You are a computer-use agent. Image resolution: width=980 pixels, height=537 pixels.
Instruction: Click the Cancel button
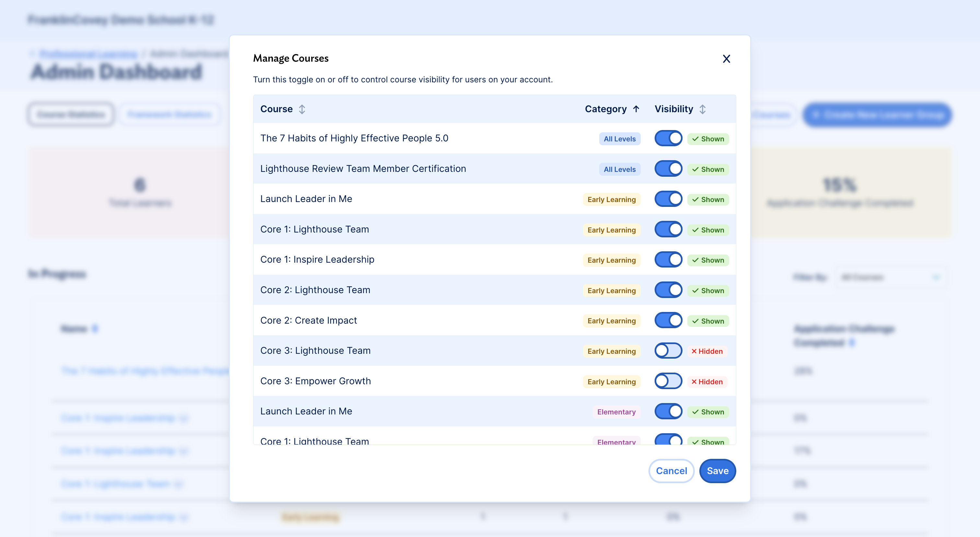tap(671, 471)
